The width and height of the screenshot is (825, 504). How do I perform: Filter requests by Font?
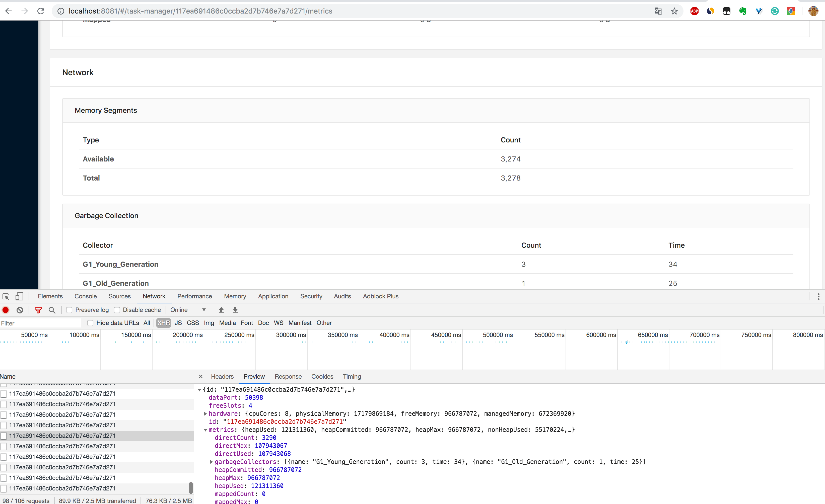click(247, 323)
